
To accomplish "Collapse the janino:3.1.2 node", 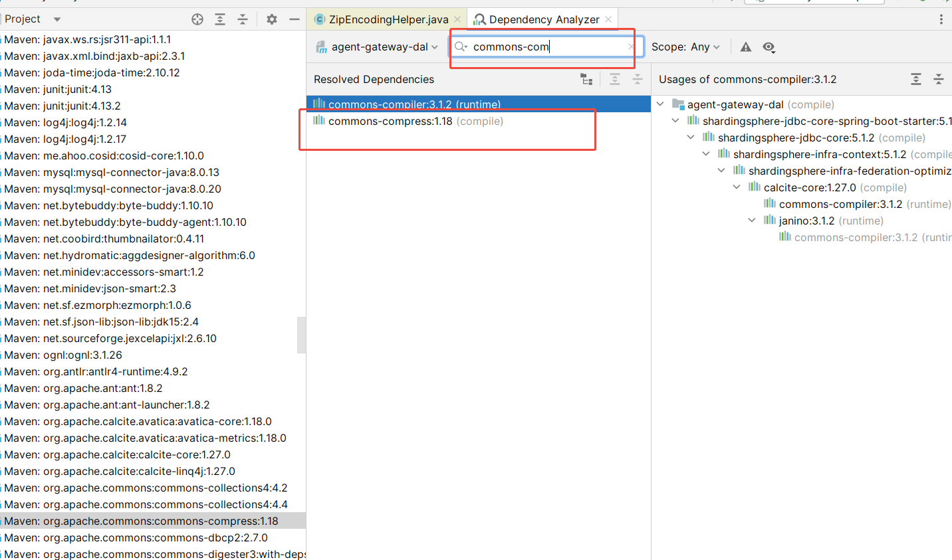I will point(752,221).
